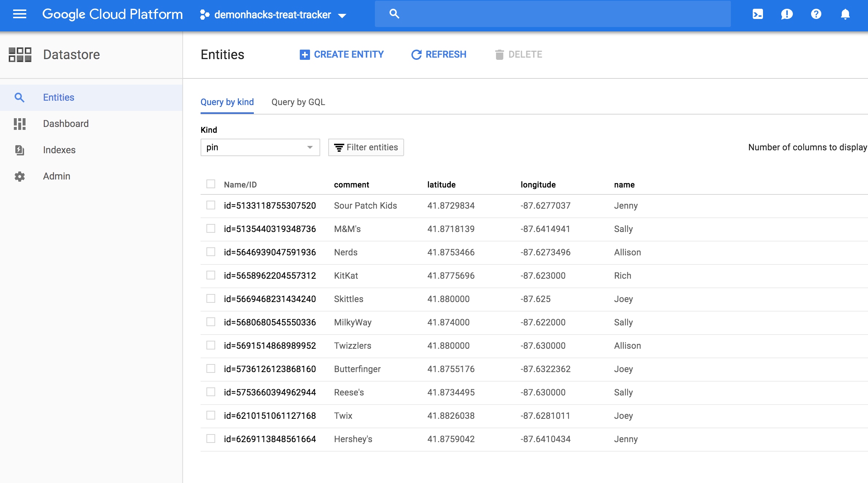
Task: Open the notifications bell
Action: point(845,14)
